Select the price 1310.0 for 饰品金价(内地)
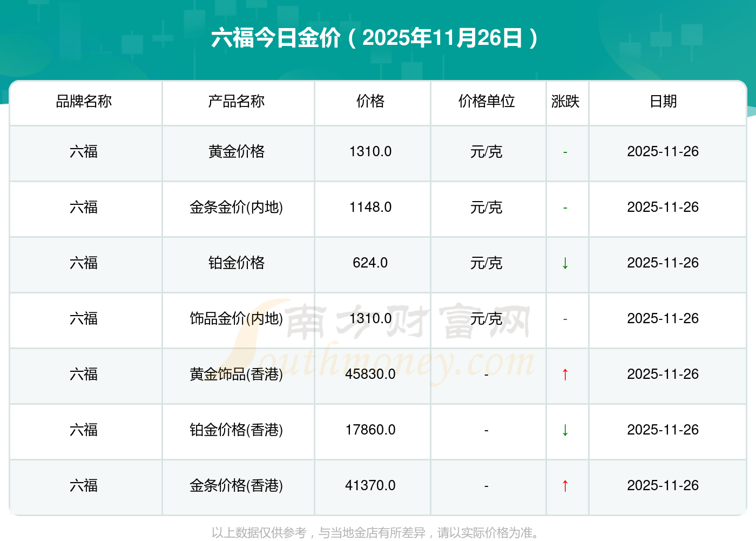Screen dimensions: 756x541 click(x=370, y=318)
